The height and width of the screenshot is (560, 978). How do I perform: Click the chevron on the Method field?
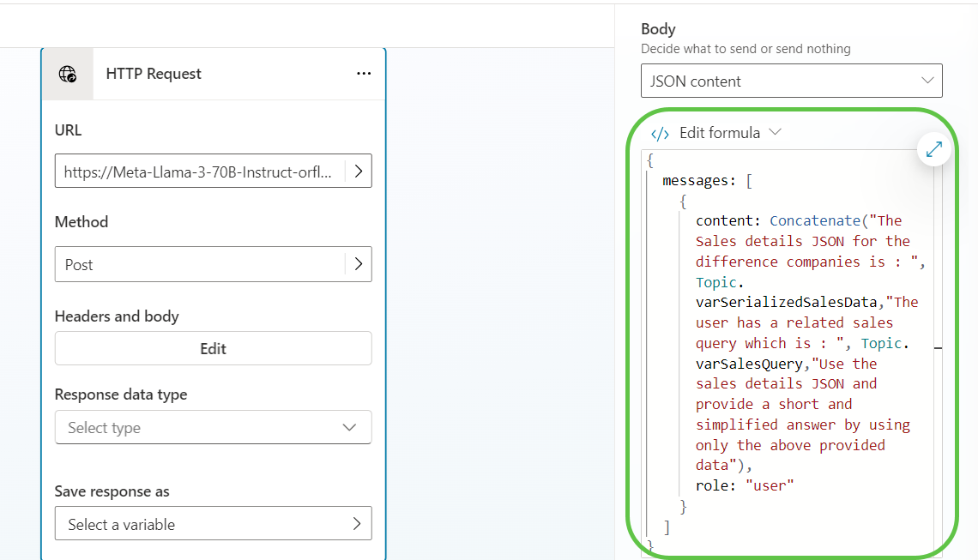coord(359,264)
